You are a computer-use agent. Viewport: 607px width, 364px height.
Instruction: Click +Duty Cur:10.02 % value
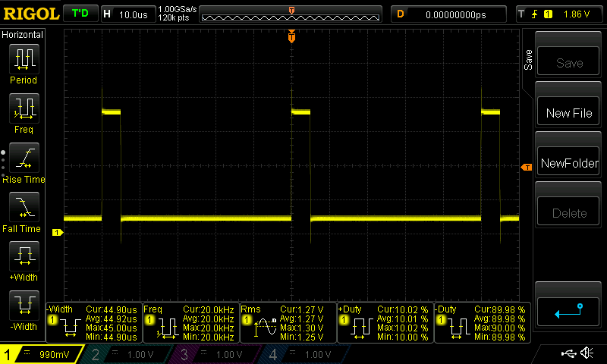point(403,310)
